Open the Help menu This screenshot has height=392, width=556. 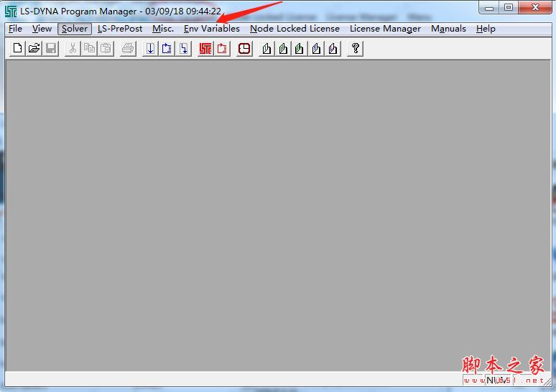click(486, 29)
